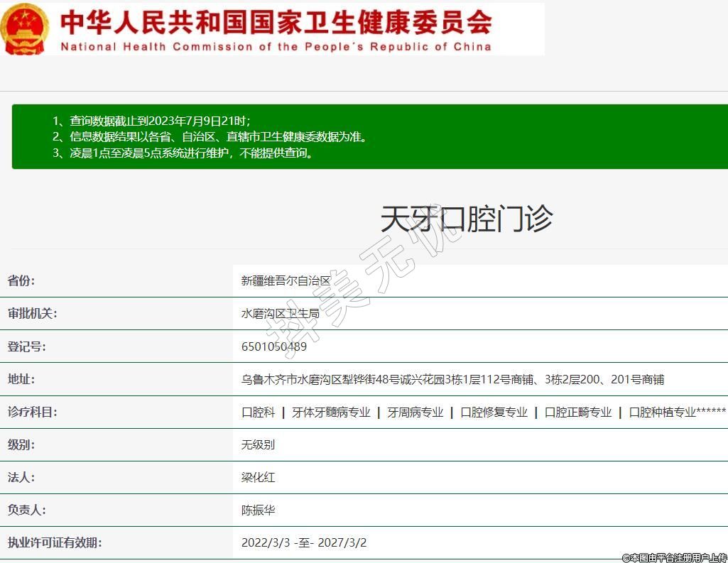Click the 牙周病专业 specialty
Viewport: 728px width, 563px height.
[x=415, y=412]
